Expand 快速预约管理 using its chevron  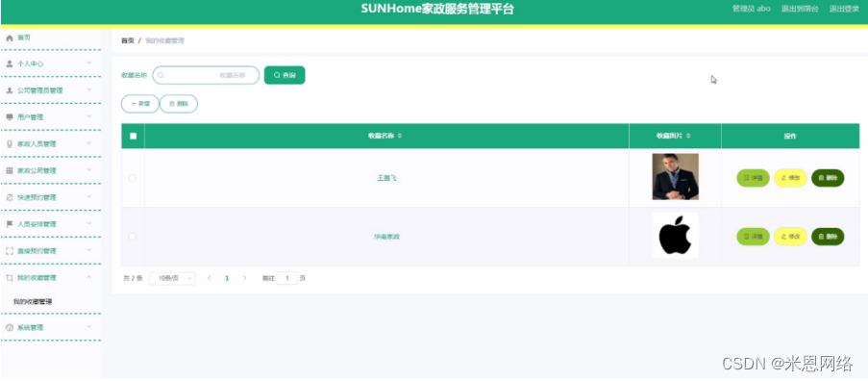pos(88,197)
